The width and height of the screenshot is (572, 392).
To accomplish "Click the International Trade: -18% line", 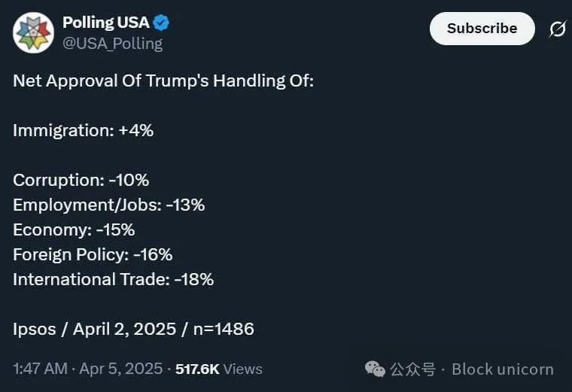I will (113, 279).
